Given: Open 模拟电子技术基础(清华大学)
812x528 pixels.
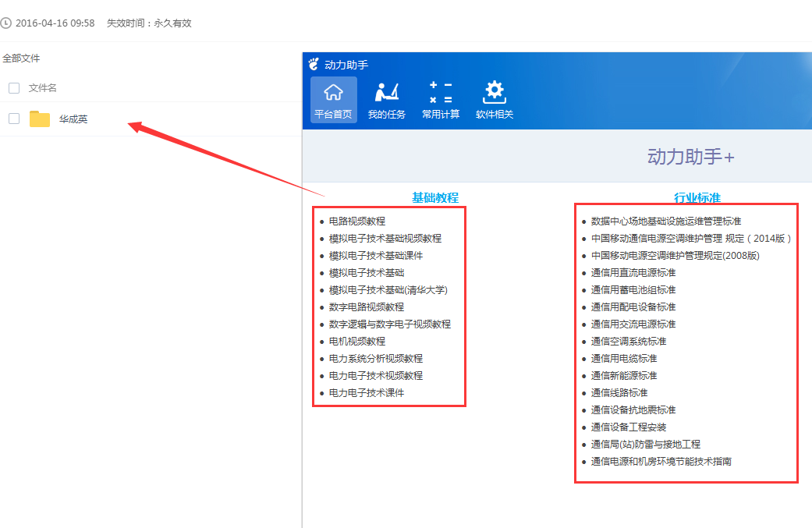Looking at the screenshot, I should click(x=388, y=289).
